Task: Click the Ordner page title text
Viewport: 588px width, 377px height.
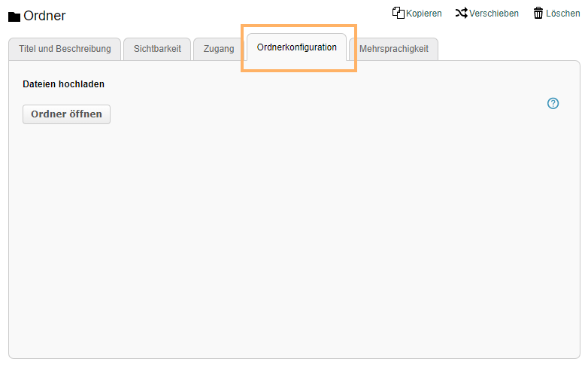Action: pyautogui.click(x=44, y=16)
